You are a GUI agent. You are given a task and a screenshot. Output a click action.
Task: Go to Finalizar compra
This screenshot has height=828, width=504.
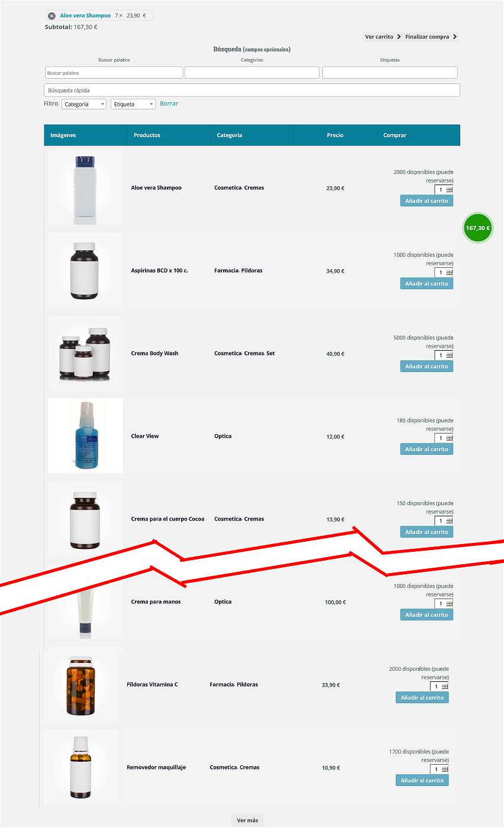pyautogui.click(x=431, y=37)
